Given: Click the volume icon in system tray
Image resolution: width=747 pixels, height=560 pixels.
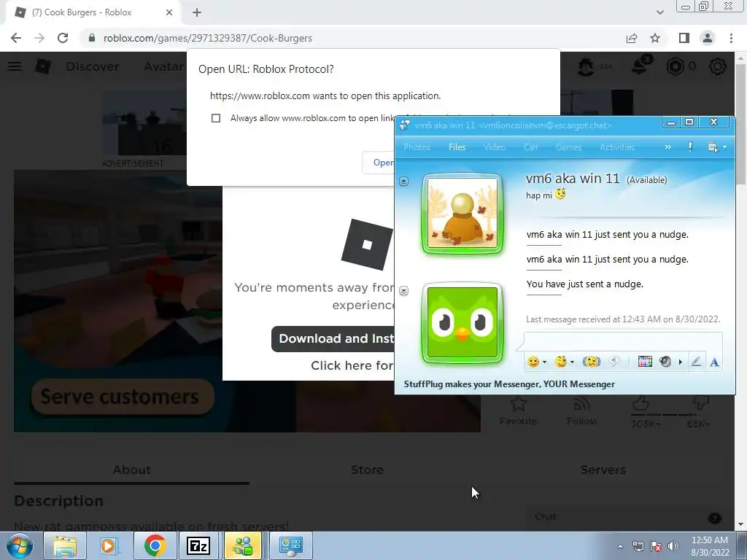Looking at the screenshot, I should coord(673,546).
